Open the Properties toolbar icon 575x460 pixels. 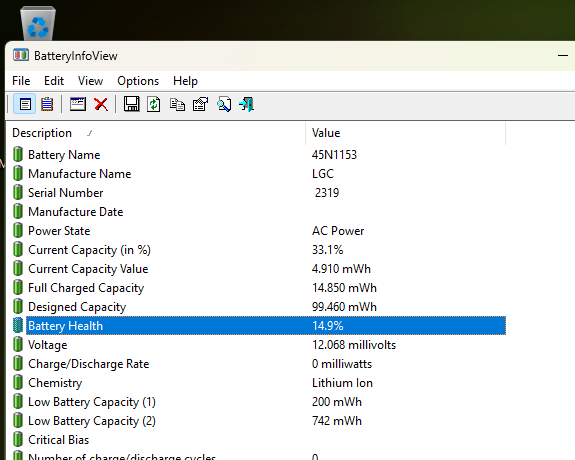(x=200, y=105)
